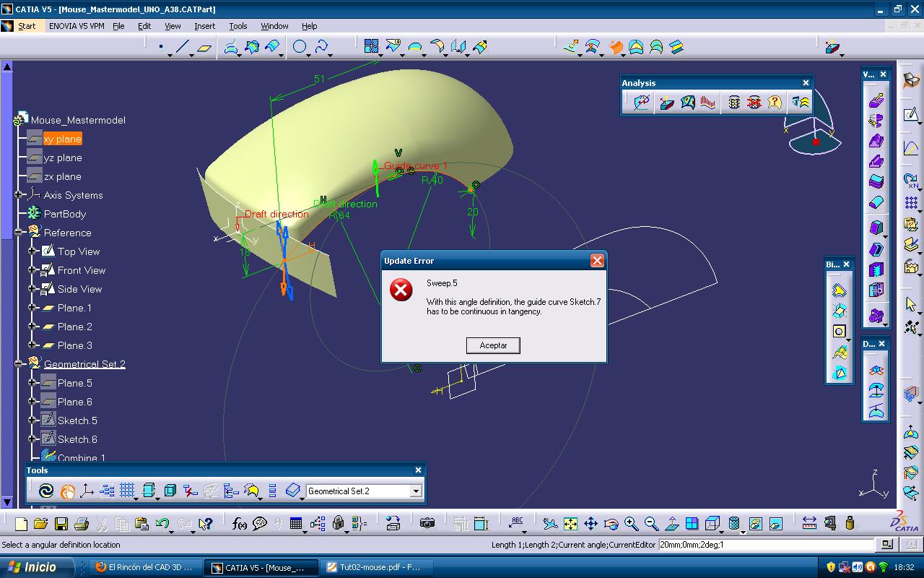This screenshot has width=924, height=578.
Task: Click the 20mm;0mm;2deg;1 input field
Action: click(766, 545)
